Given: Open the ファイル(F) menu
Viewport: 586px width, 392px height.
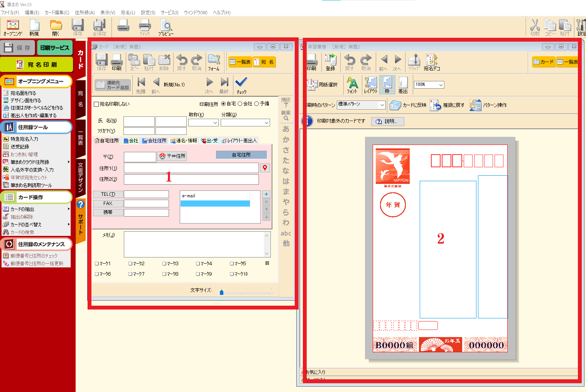Looking at the screenshot, I should [x=10, y=13].
